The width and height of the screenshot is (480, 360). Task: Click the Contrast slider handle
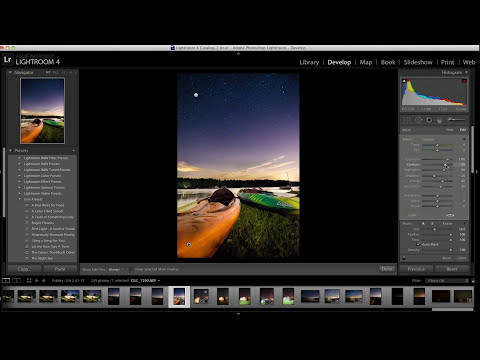(445, 164)
